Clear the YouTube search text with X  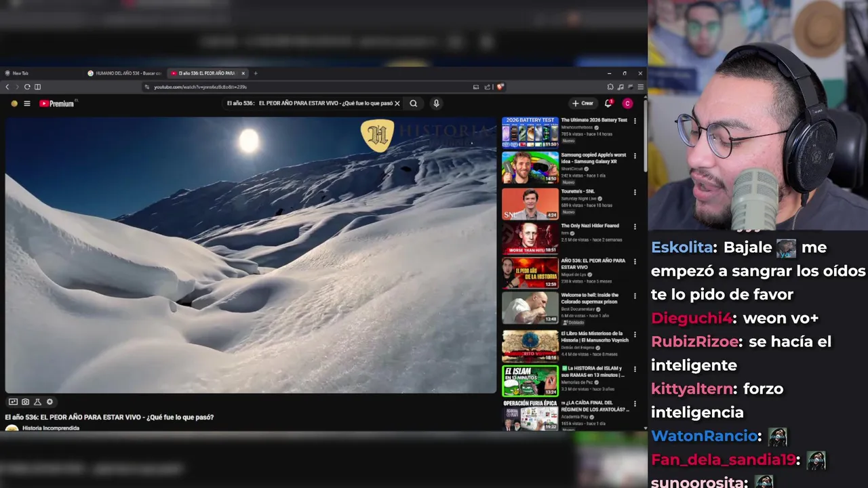point(397,104)
